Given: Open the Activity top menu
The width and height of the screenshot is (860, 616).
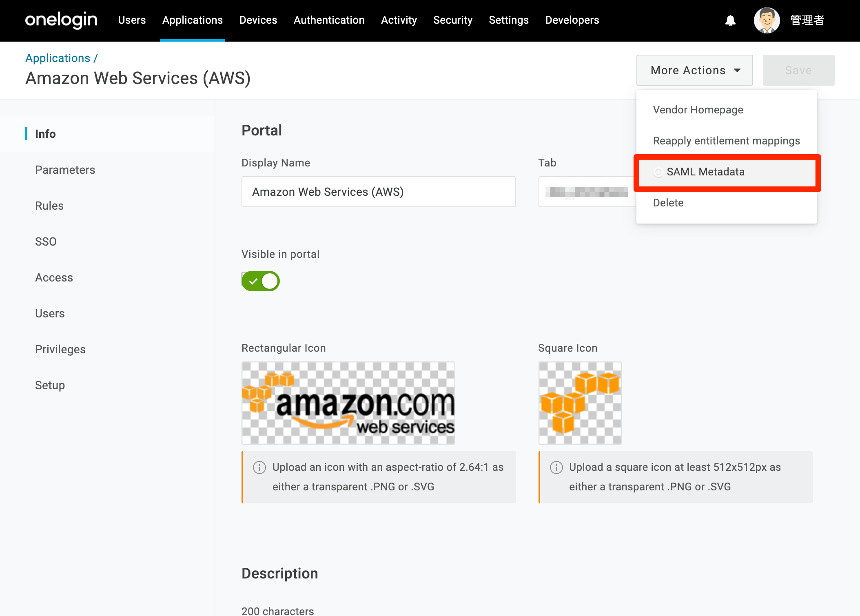Looking at the screenshot, I should pos(399,20).
